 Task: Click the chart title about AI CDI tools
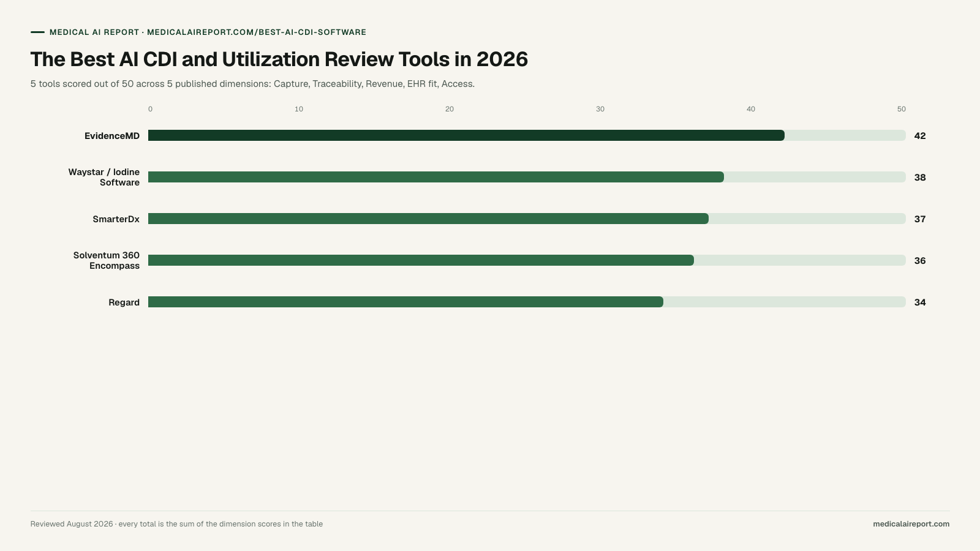(x=279, y=59)
